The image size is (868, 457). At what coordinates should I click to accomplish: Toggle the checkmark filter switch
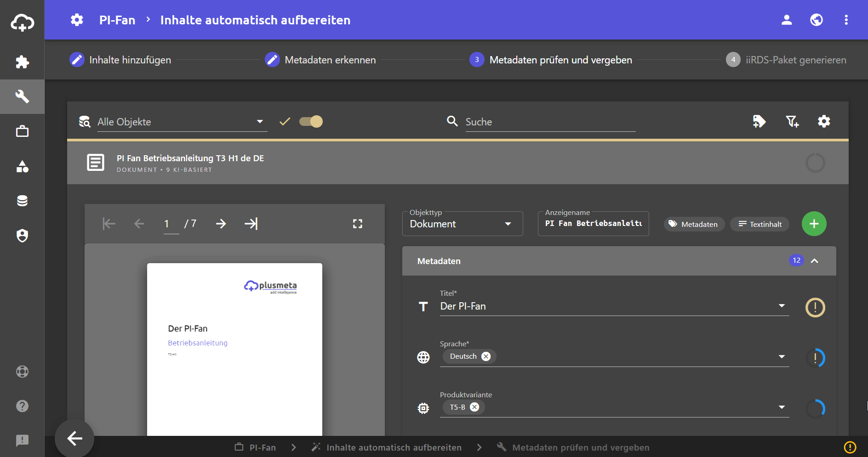[x=311, y=121]
